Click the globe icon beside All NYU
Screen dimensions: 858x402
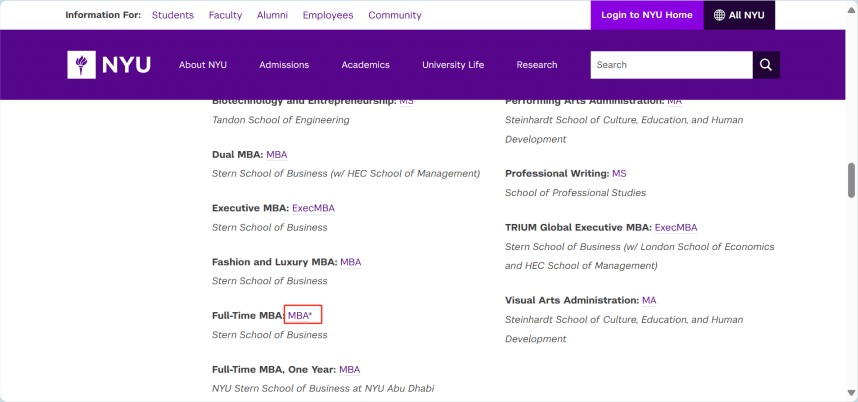coord(719,15)
